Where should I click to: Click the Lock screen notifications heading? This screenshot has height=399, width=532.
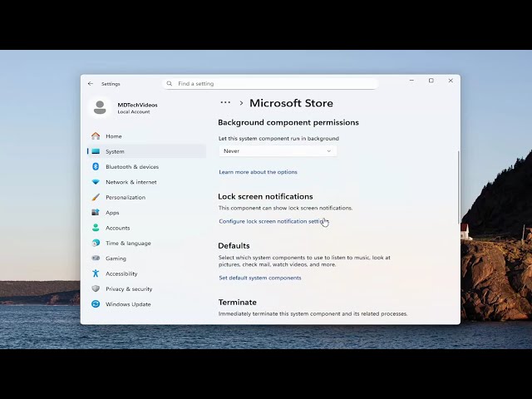click(x=265, y=196)
